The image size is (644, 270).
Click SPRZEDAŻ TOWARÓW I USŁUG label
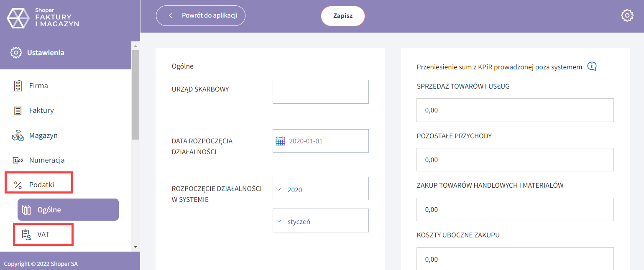463,87
